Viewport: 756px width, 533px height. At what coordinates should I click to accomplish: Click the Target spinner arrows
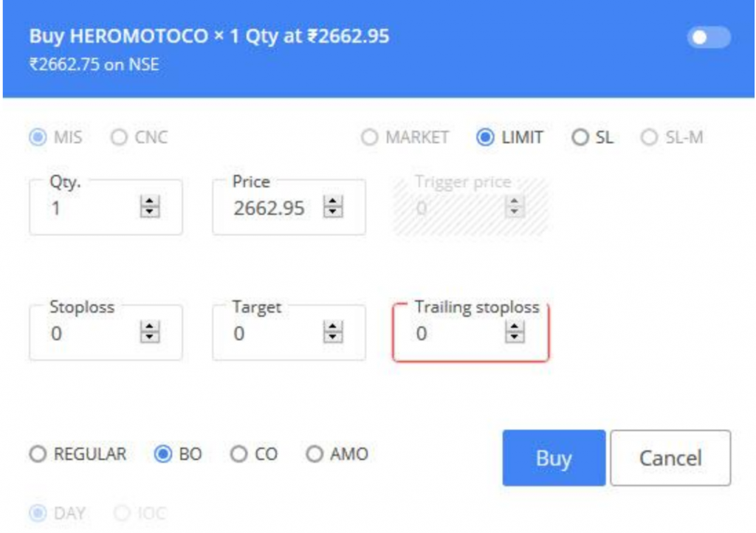pos(334,334)
